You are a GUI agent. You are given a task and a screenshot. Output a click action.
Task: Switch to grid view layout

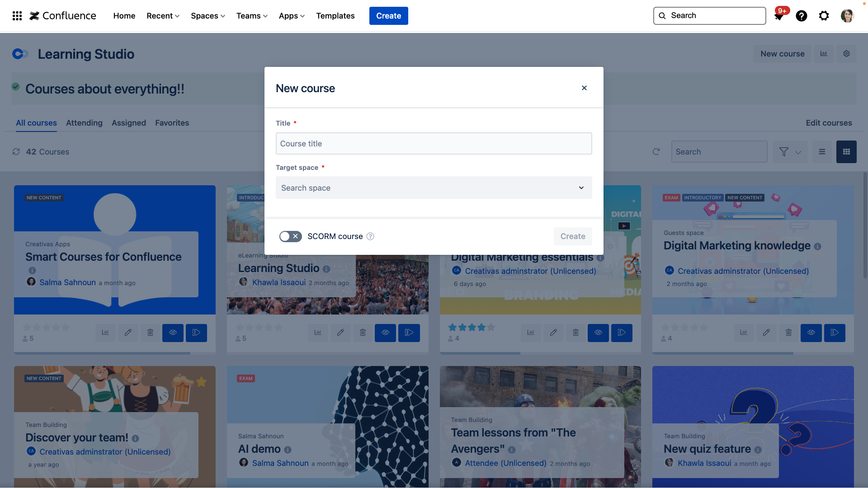(846, 152)
